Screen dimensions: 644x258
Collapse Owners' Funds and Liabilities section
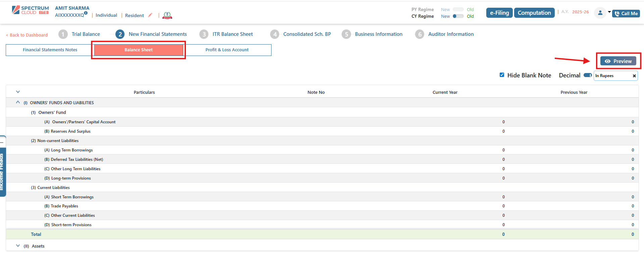point(18,103)
